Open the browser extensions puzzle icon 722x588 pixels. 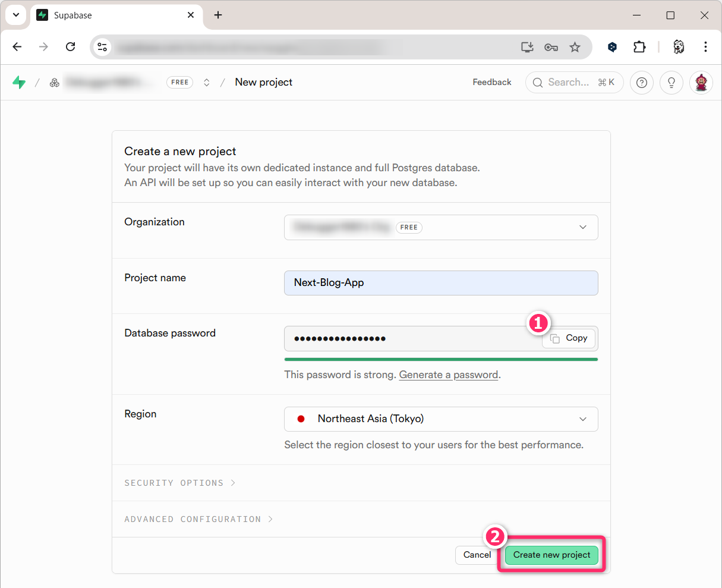coord(639,47)
